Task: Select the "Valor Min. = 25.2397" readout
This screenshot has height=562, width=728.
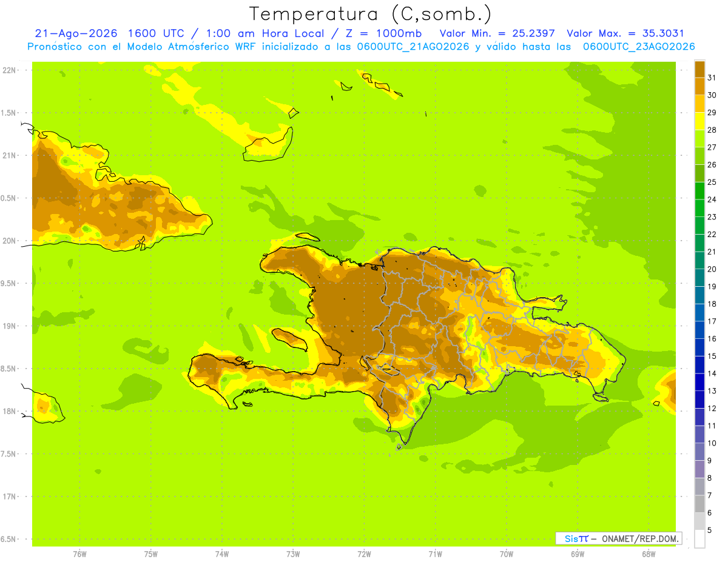Action: (497, 33)
